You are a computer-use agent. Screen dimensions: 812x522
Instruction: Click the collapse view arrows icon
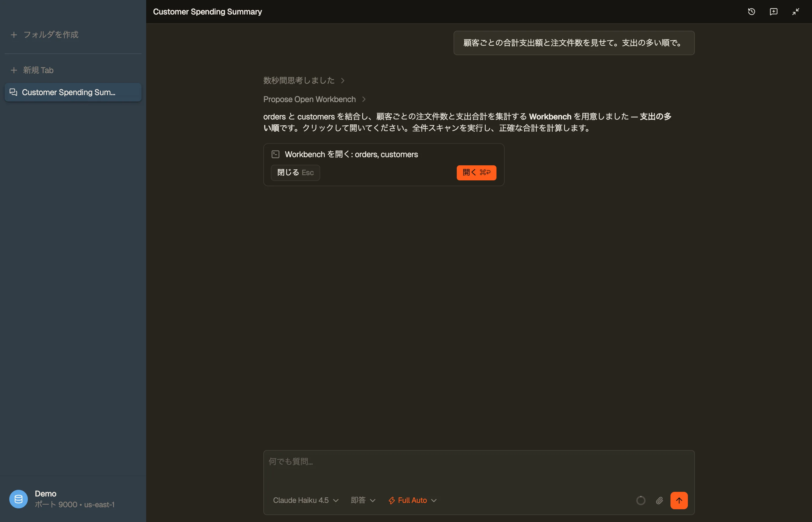795,12
